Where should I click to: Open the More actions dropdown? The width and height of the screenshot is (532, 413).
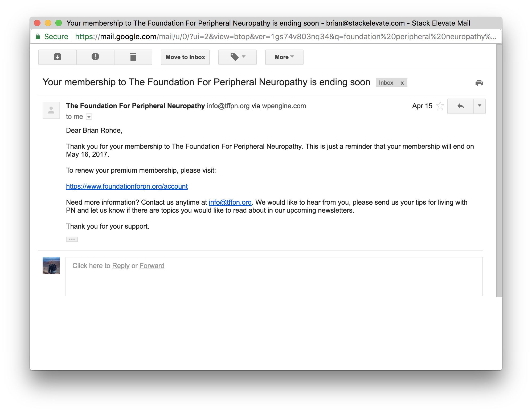point(284,57)
